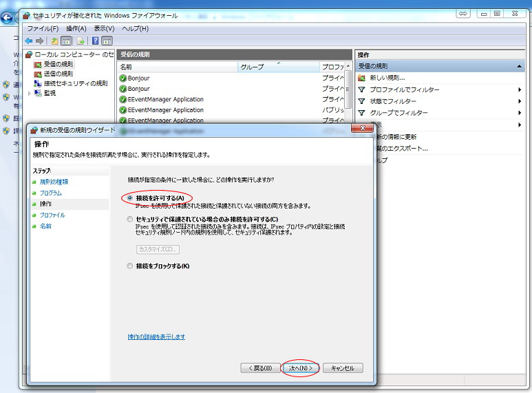This screenshot has width=532, height=393.
Task: Click the filter icon for group filter
Action: coord(362,113)
